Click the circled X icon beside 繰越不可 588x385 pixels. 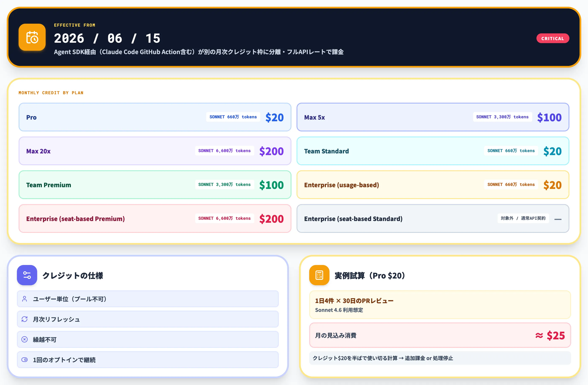[x=24, y=339]
